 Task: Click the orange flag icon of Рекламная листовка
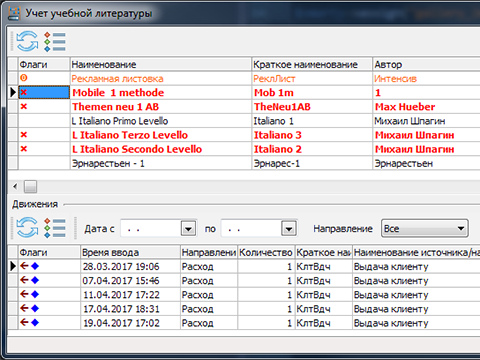coord(24,78)
